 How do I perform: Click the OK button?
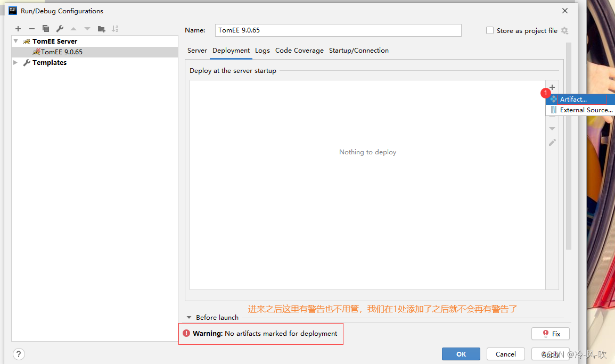pyautogui.click(x=461, y=354)
